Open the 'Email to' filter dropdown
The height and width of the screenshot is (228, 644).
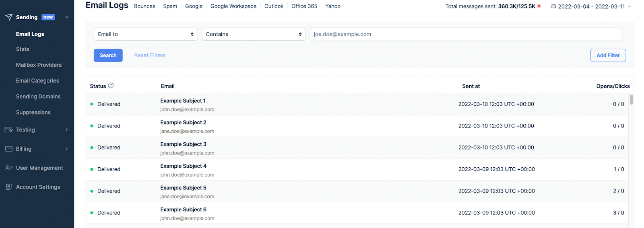click(x=146, y=34)
